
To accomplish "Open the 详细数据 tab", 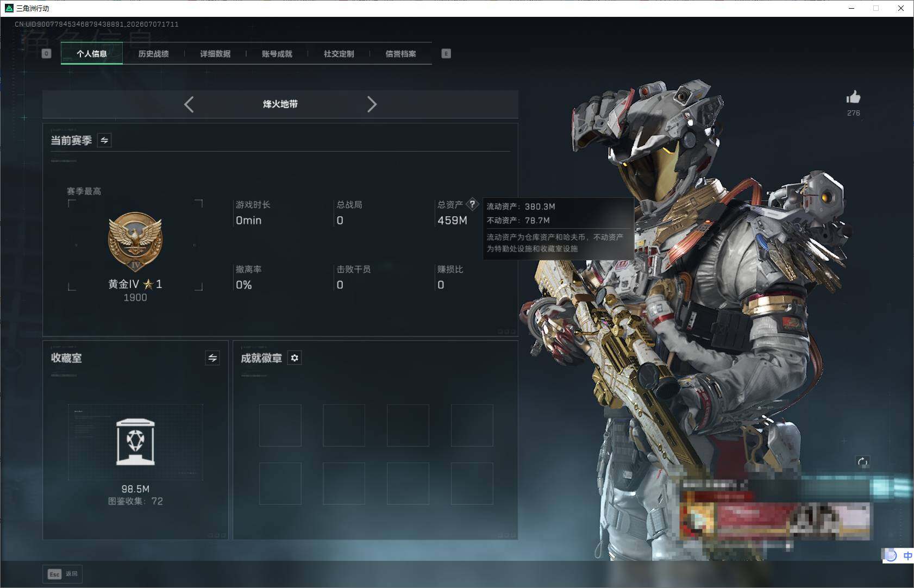I will (215, 54).
